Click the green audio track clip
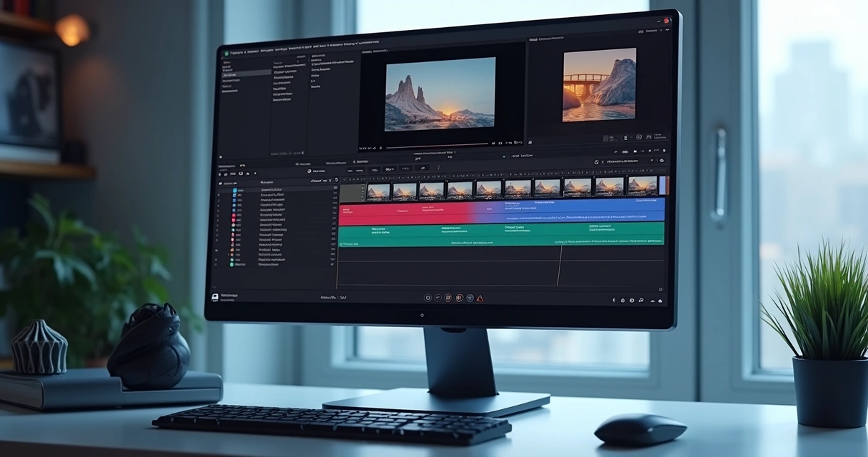868x457 pixels. tap(500, 234)
